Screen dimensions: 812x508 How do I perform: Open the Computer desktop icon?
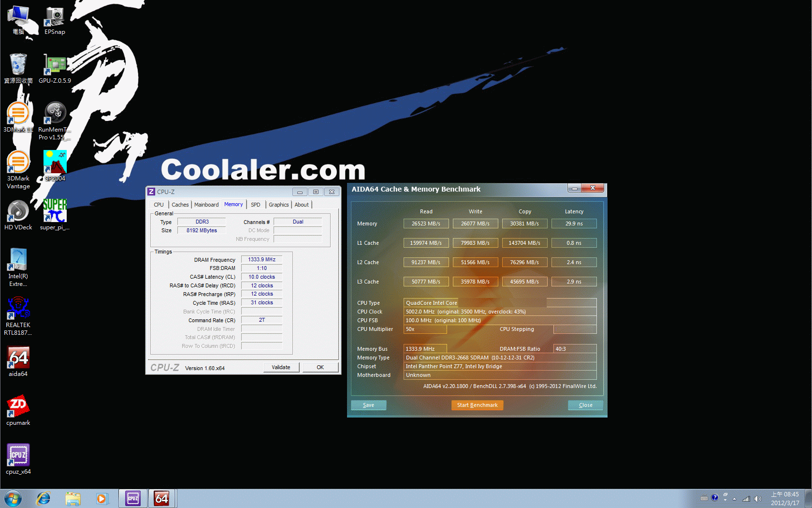pyautogui.click(x=18, y=20)
